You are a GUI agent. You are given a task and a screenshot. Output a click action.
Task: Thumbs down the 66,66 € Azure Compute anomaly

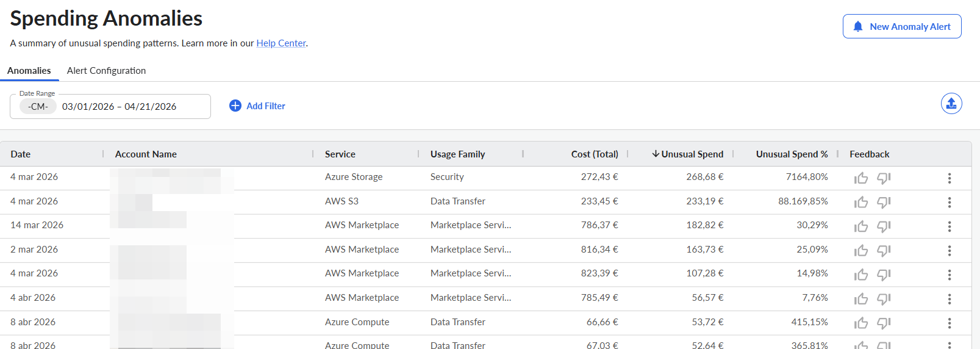(x=884, y=323)
